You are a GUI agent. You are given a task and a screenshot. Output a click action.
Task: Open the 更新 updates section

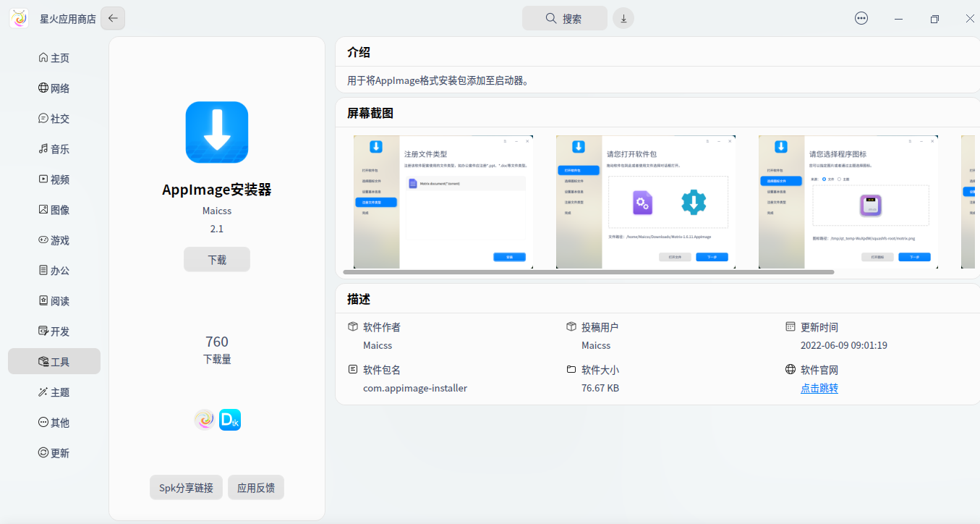click(x=54, y=453)
